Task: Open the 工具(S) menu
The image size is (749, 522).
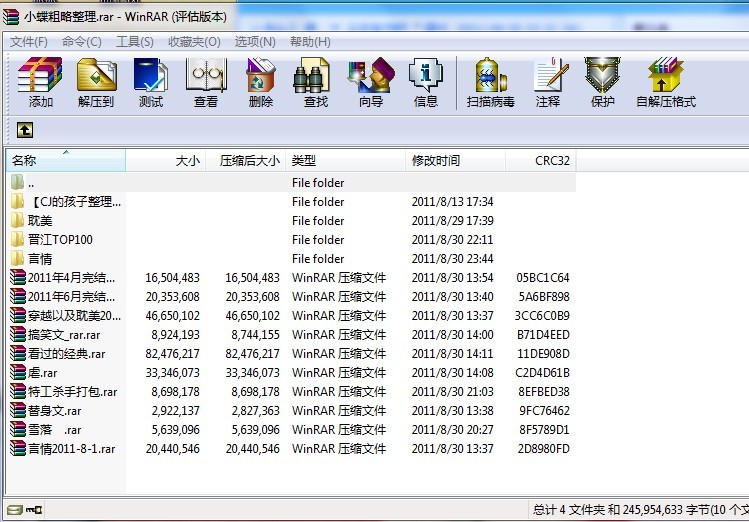Action: point(135,42)
